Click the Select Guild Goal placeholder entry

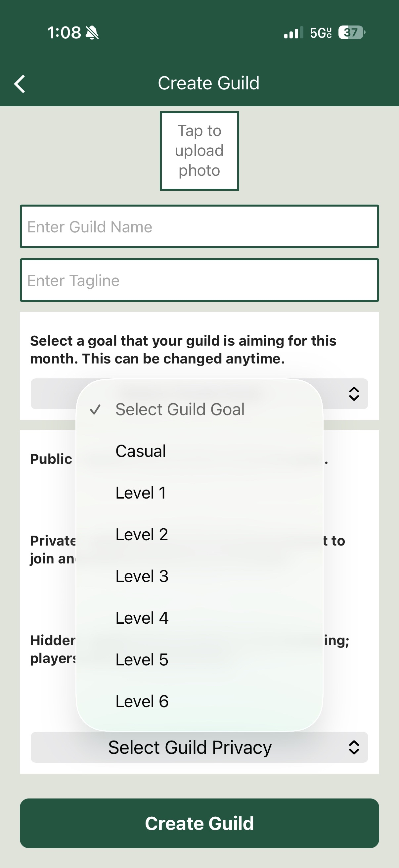coord(180,410)
